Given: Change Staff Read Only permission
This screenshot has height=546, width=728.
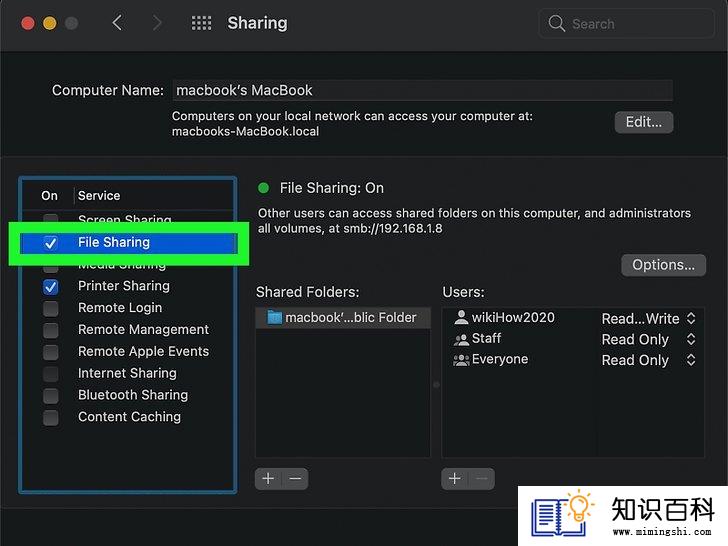Looking at the screenshot, I should click(648, 339).
